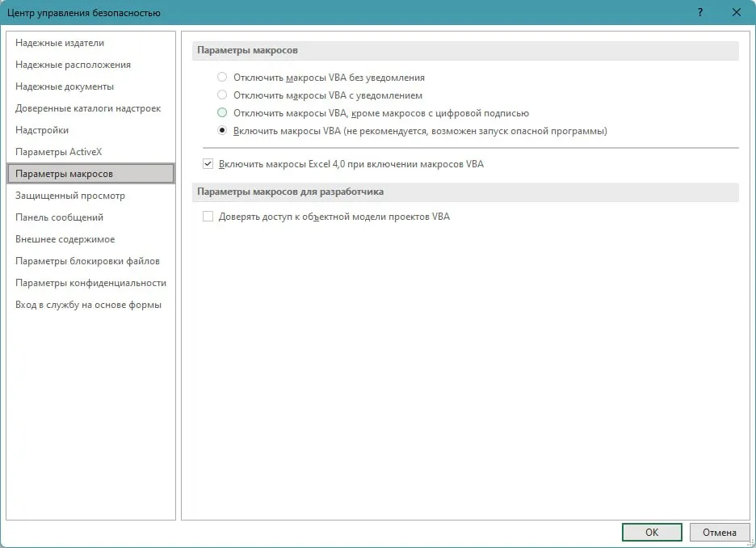Open 'Надежные расположения' section
Screen dimensions: 756x548
click(x=73, y=65)
